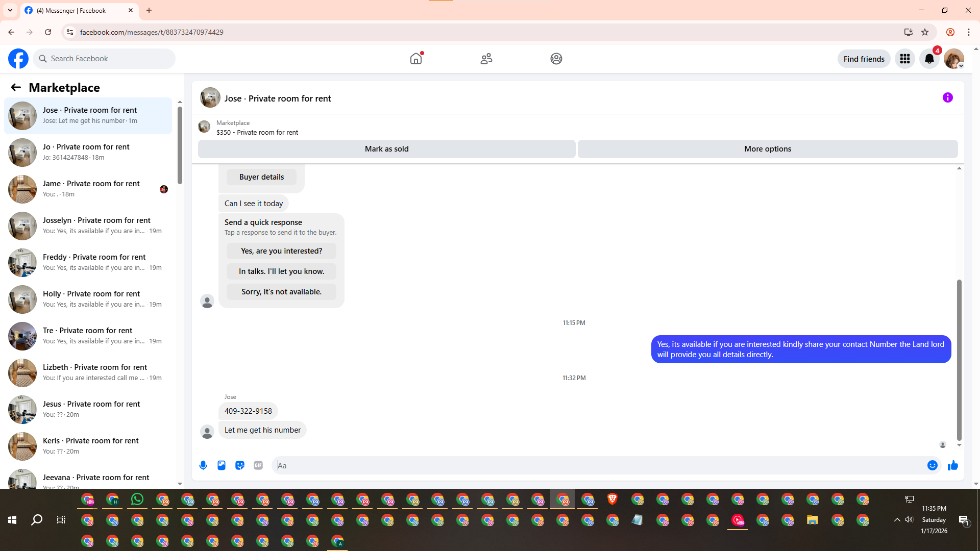
Task: Attach a photo using image icon
Action: pos(222,465)
